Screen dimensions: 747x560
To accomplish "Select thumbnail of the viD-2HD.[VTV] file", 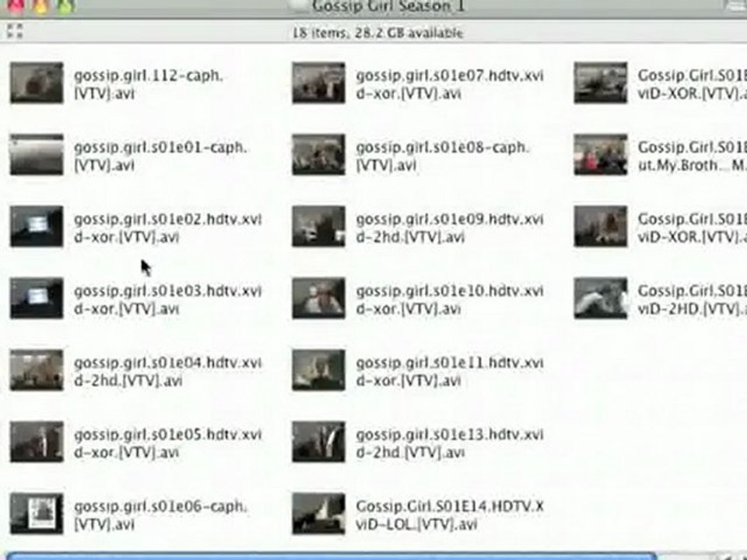I will (601, 299).
